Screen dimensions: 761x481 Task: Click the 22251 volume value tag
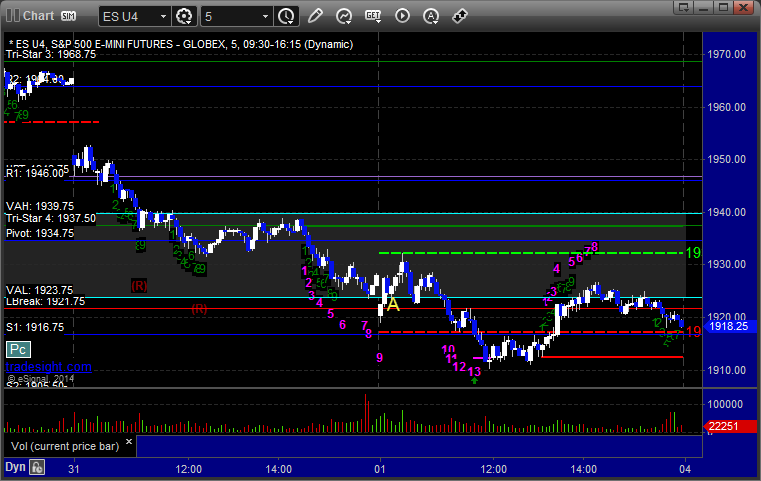(x=729, y=426)
